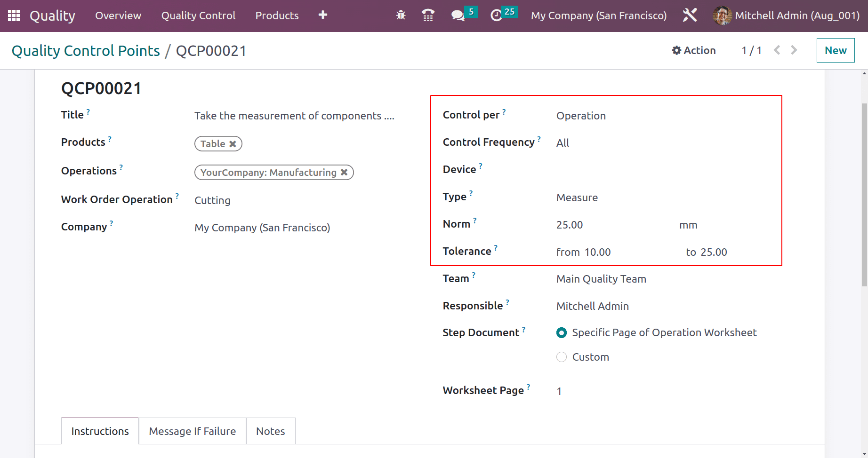This screenshot has height=458, width=868.
Task: Open Mitchell Admin user menu
Action: tap(787, 16)
